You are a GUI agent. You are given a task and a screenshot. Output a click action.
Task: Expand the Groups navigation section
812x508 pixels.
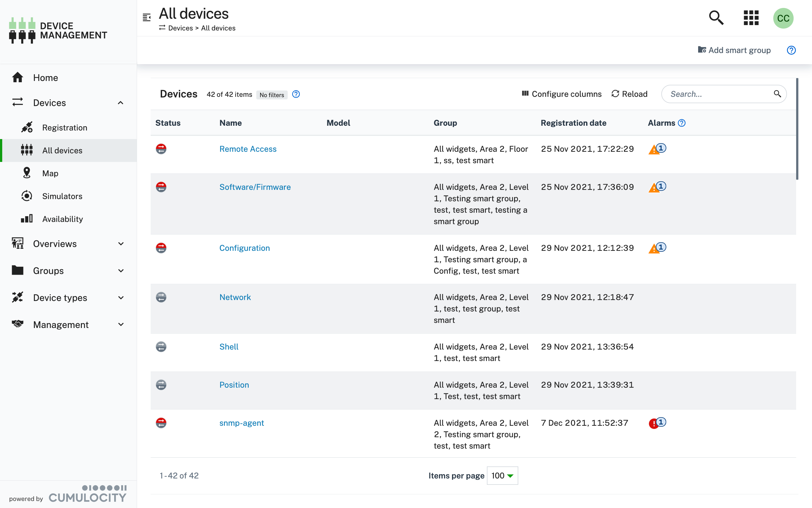[x=121, y=271]
